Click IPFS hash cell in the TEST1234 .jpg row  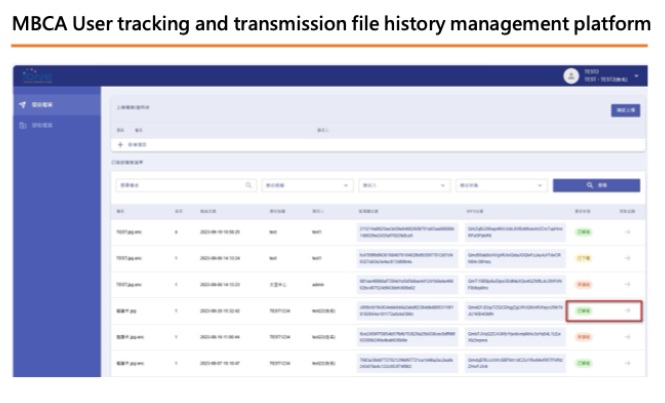515,311
